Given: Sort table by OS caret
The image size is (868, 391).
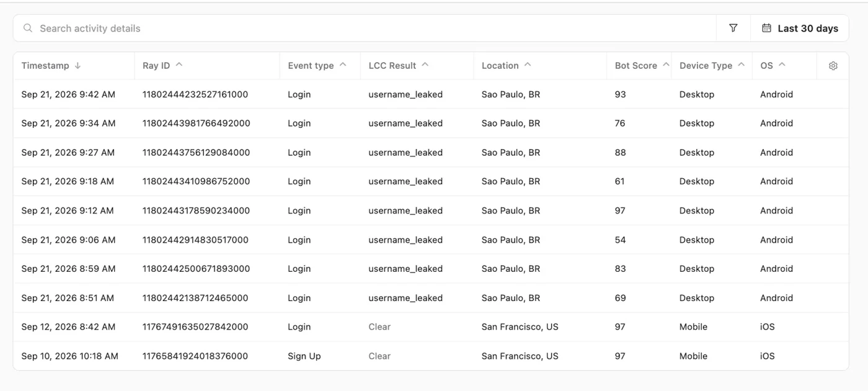Looking at the screenshot, I should (x=782, y=65).
